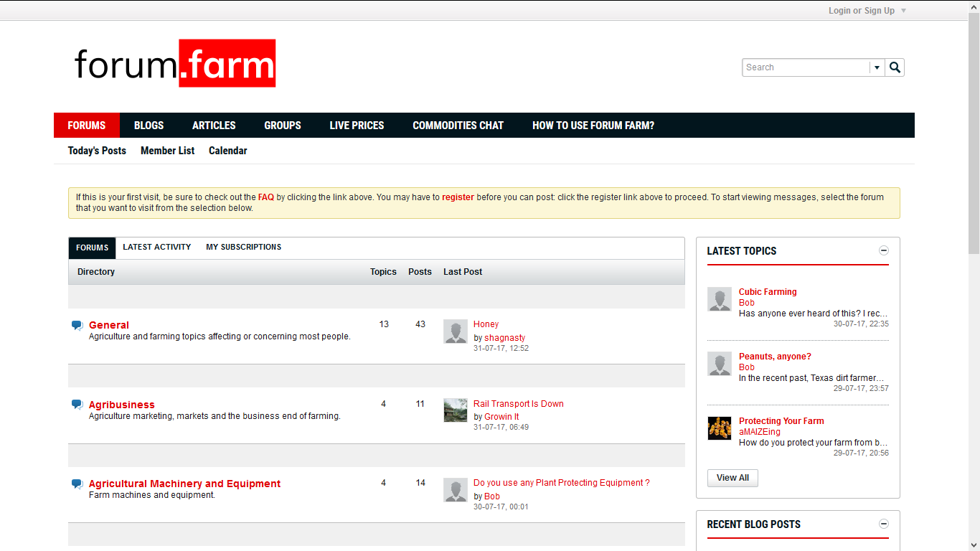This screenshot has height=551, width=980.
Task: Open Bob's profile under Cubic Farming
Action: coord(747,303)
